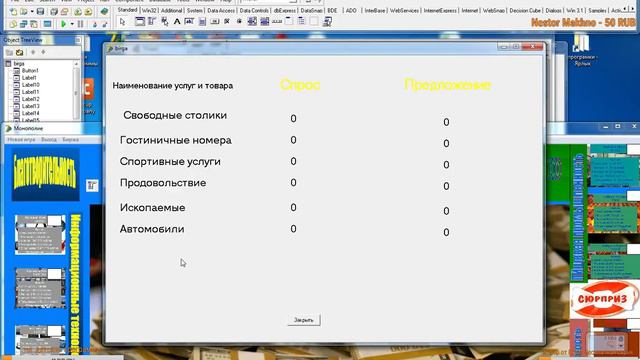The image size is (640, 360).
Task: Select Label10 in the Object TreeView
Action: pos(31,85)
